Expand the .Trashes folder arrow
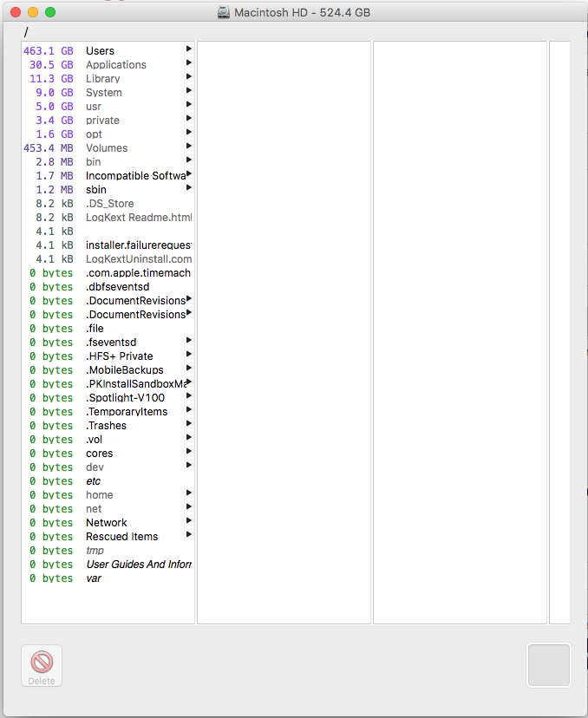588x718 pixels. tap(189, 423)
